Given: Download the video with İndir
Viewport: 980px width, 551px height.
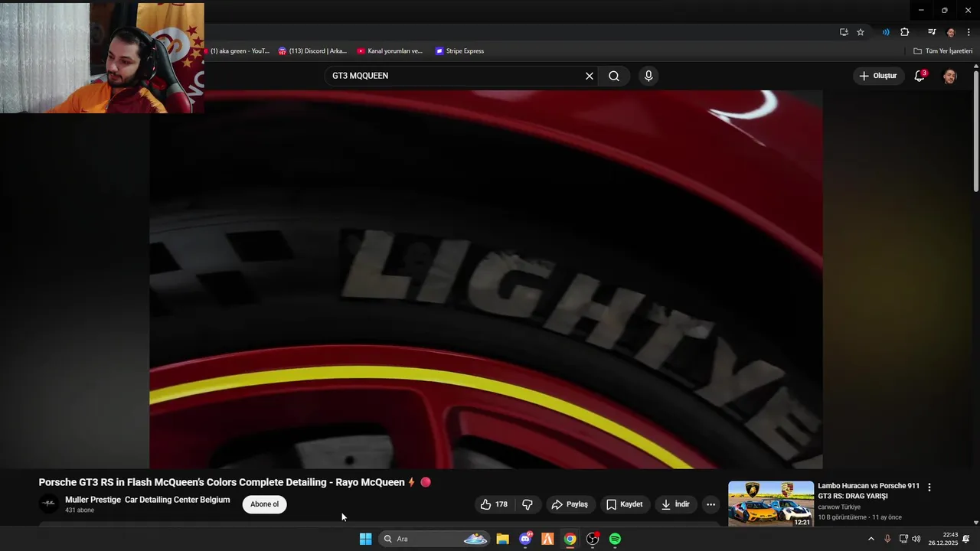Looking at the screenshot, I should (x=675, y=504).
